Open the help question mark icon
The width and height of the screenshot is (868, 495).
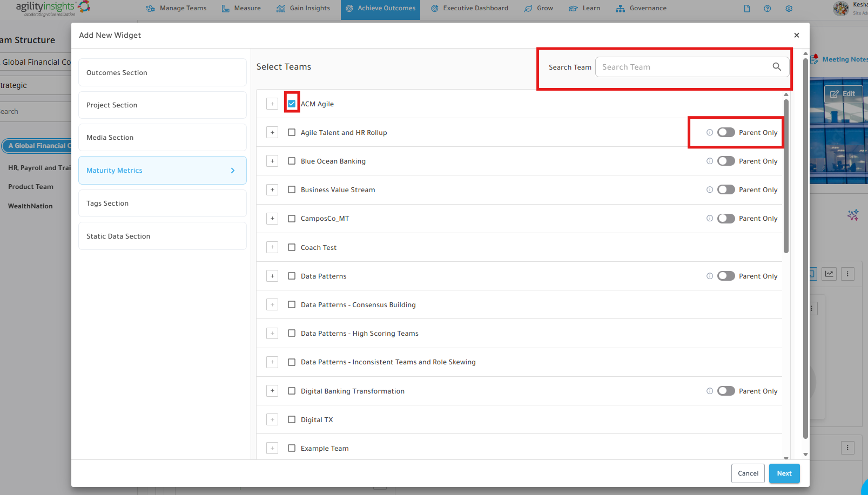pos(768,8)
